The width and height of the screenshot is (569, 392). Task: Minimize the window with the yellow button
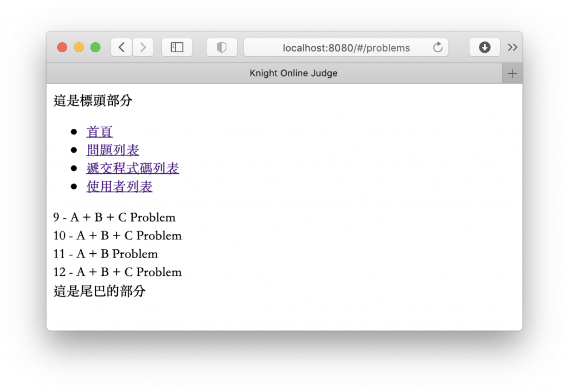click(x=79, y=48)
